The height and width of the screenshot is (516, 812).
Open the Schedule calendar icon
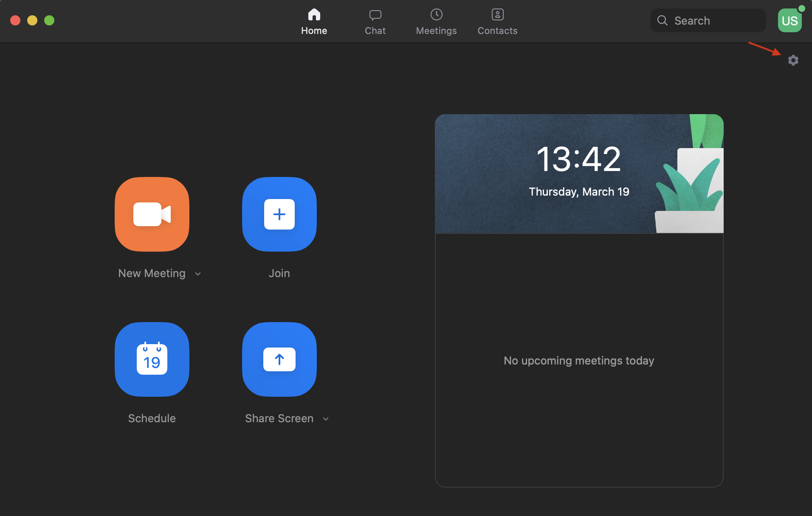pos(152,359)
